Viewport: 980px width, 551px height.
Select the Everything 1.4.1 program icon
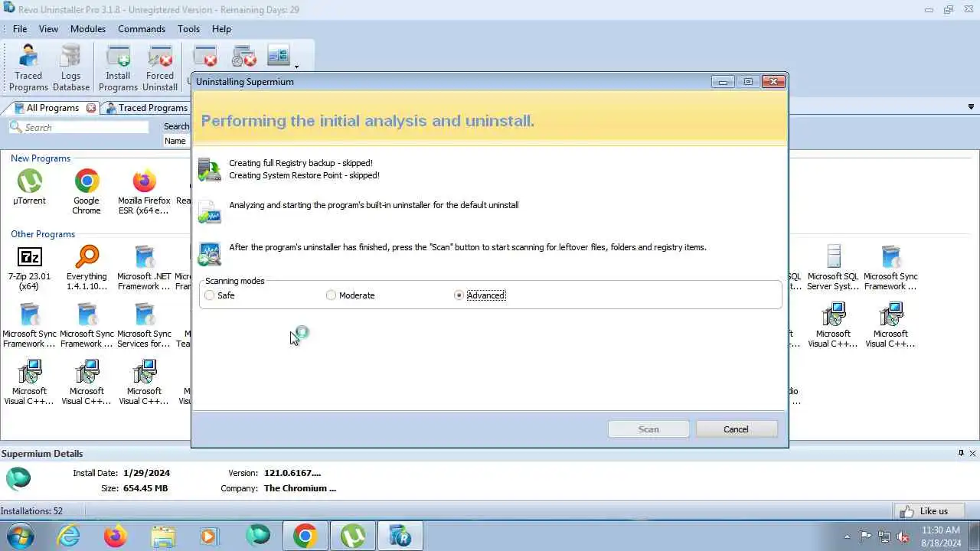[x=87, y=268]
